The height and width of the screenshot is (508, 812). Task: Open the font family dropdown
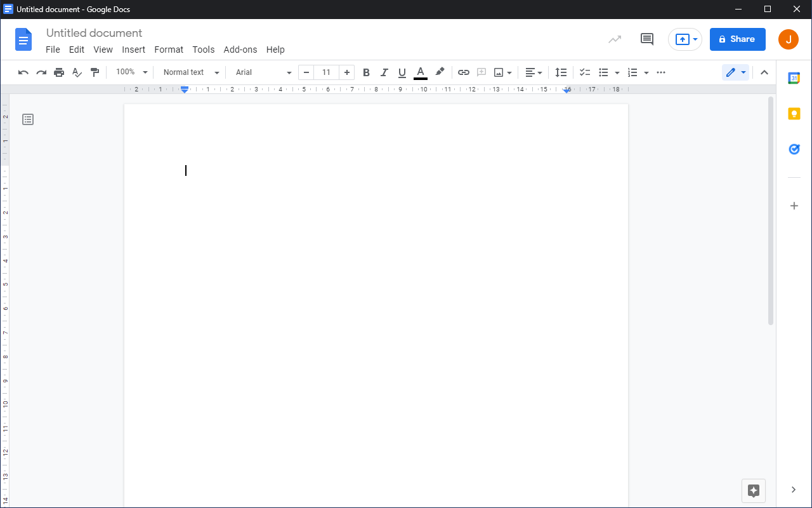[261, 72]
